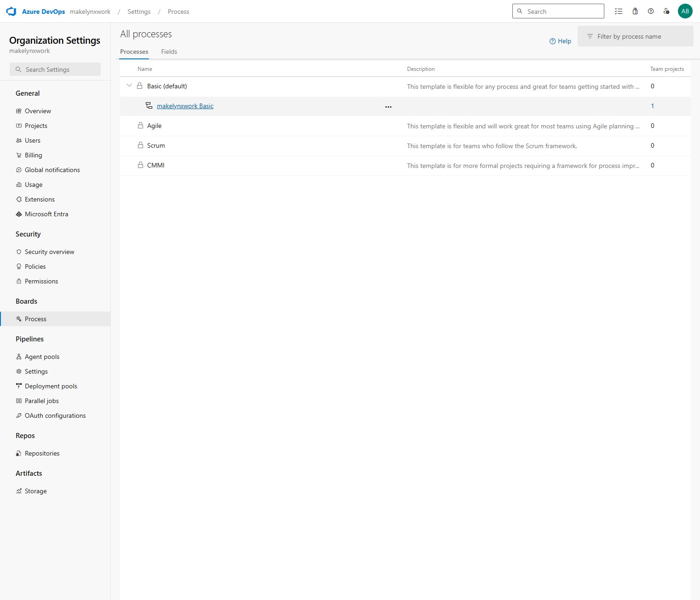Click the top Search box
This screenshot has height=600, width=700.
tap(558, 12)
